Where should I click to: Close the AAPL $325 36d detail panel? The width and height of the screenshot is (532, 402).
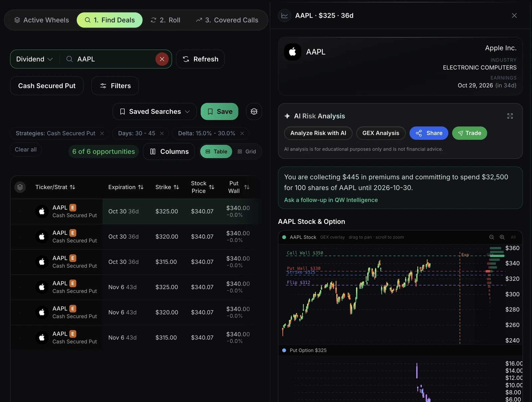click(x=514, y=16)
